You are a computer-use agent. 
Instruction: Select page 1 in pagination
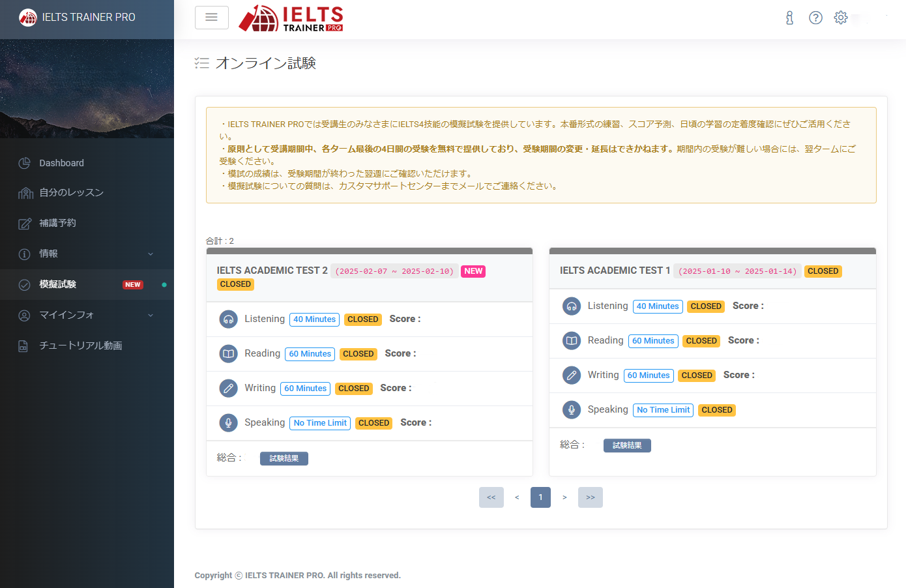tap(540, 497)
